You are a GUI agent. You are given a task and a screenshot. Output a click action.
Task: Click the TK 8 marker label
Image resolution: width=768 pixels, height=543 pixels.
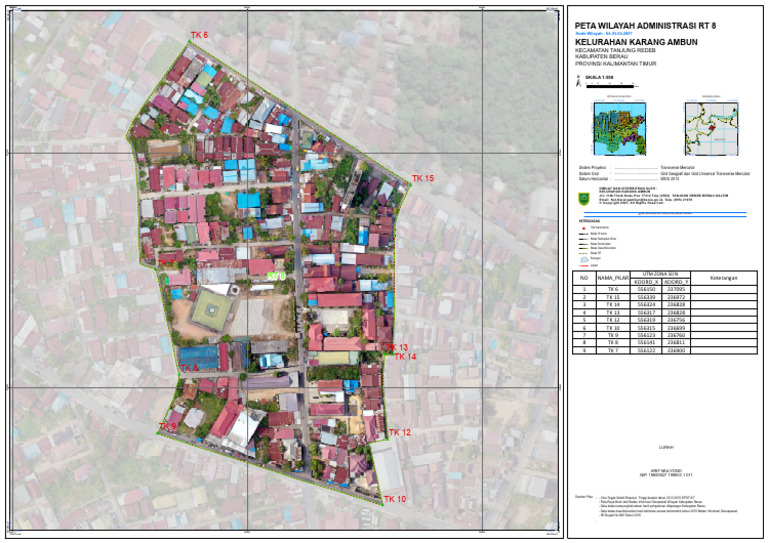pos(190,368)
